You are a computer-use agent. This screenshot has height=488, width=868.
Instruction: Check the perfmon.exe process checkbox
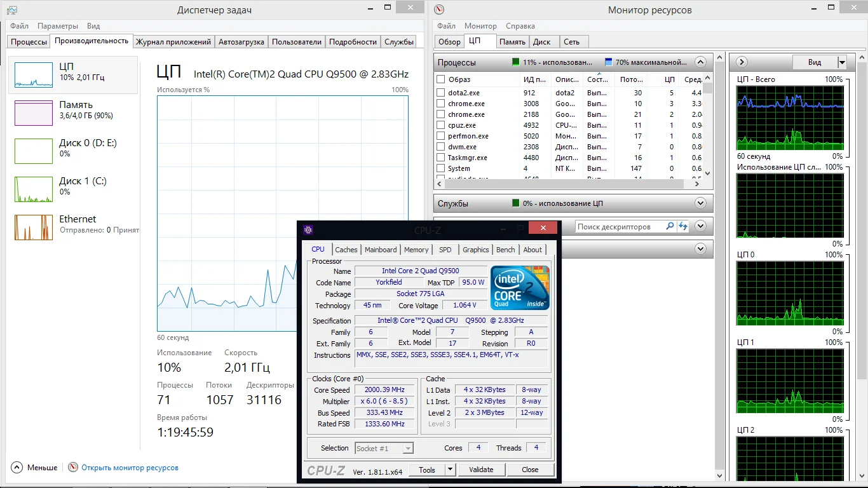point(440,136)
